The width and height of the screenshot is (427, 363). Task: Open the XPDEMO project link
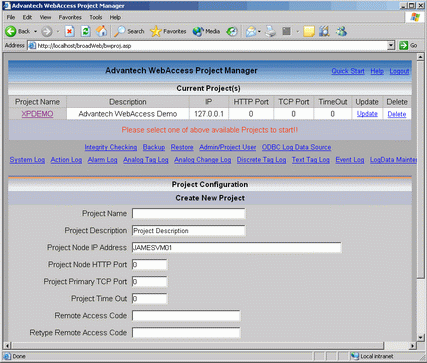coord(37,114)
